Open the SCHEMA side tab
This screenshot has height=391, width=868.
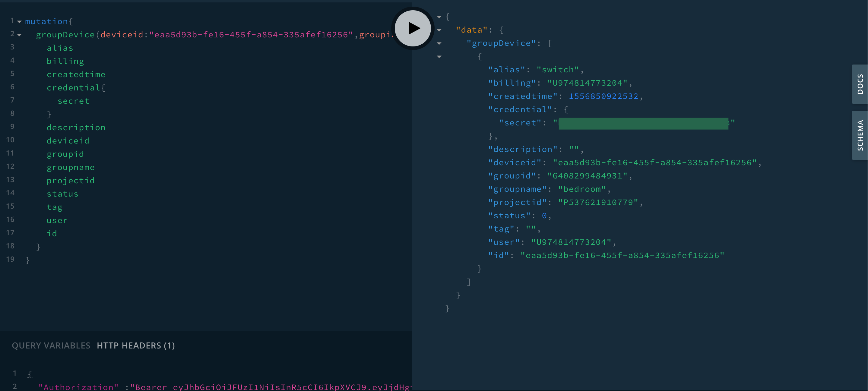860,135
